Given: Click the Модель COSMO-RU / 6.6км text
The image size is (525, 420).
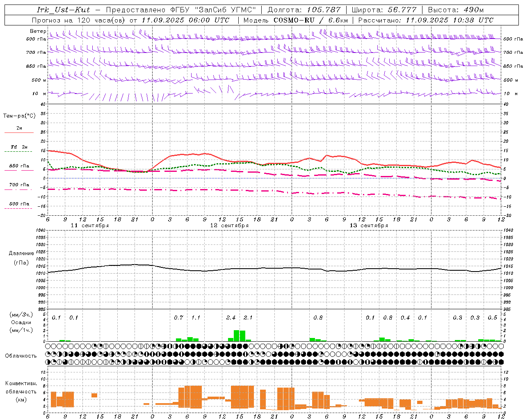Looking at the screenshot, I should (296, 20).
